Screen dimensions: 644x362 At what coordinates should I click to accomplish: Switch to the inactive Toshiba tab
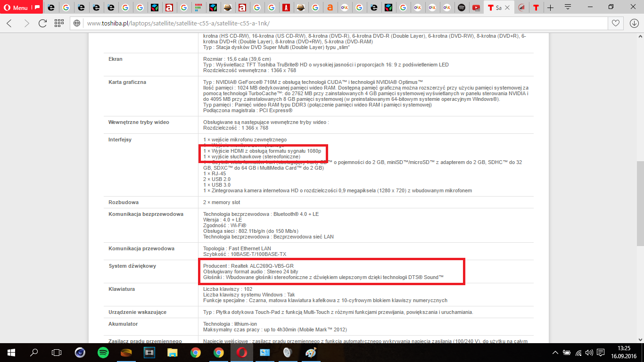point(536,8)
